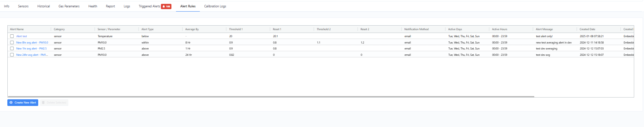Click created date 2025-01-08 07:58:21
Image resolution: width=644 pixels, height=127 pixels.
[x=591, y=36]
